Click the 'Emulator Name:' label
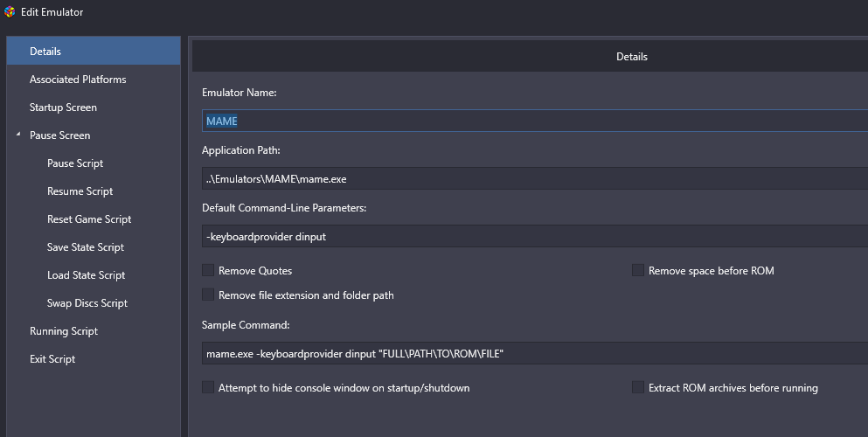 click(x=240, y=93)
